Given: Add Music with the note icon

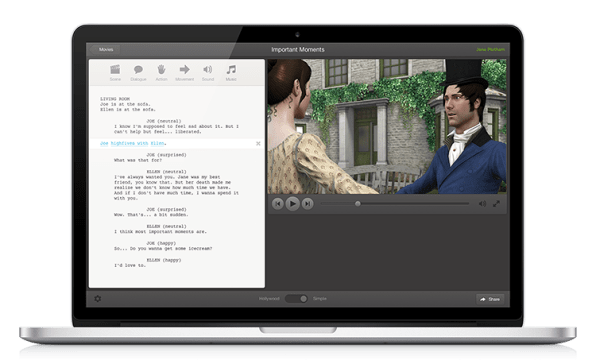Looking at the screenshot, I should (231, 73).
